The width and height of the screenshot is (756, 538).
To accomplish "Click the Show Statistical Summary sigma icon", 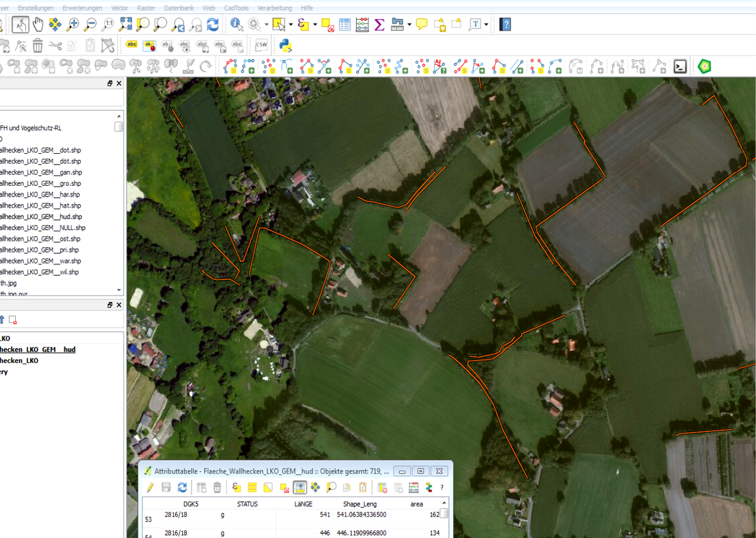I will click(x=379, y=25).
